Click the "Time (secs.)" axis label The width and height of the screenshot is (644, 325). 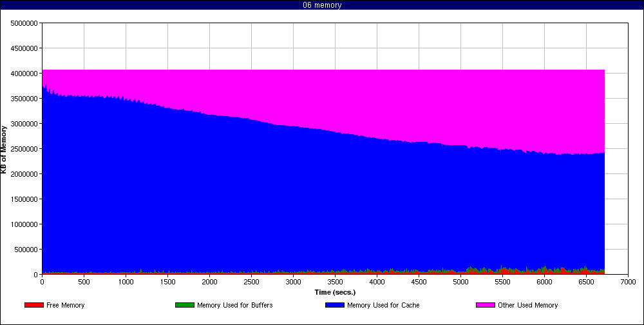335,293
